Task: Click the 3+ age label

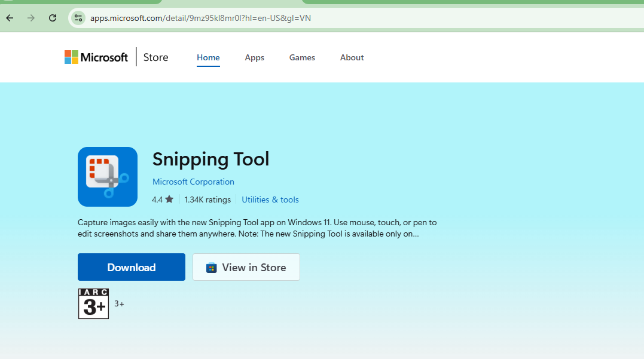Action: point(119,303)
